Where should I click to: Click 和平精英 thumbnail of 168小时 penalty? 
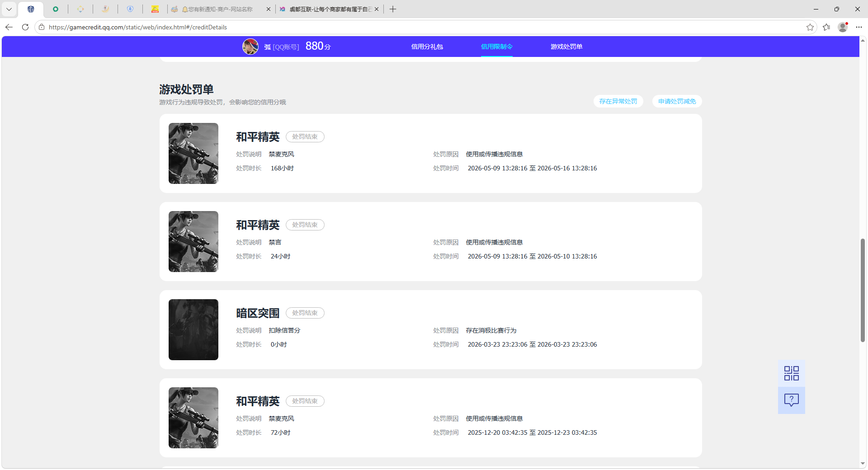pos(193,153)
